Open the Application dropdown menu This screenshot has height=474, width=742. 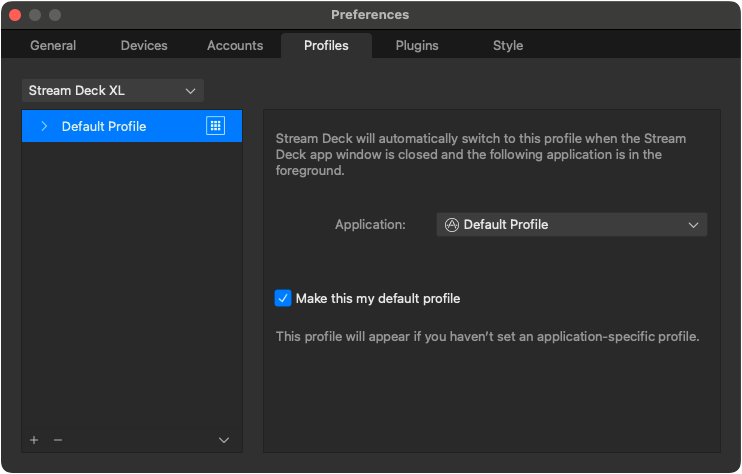(x=571, y=225)
